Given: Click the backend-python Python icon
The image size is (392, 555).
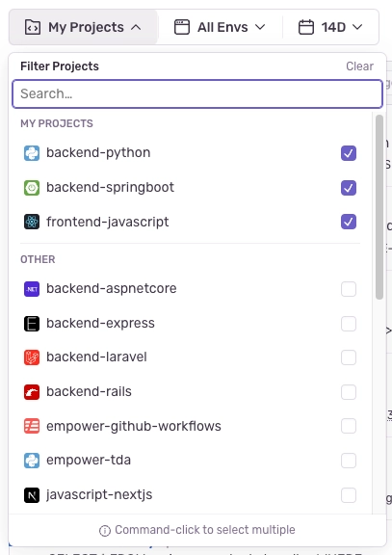Looking at the screenshot, I should tap(32, 153).
